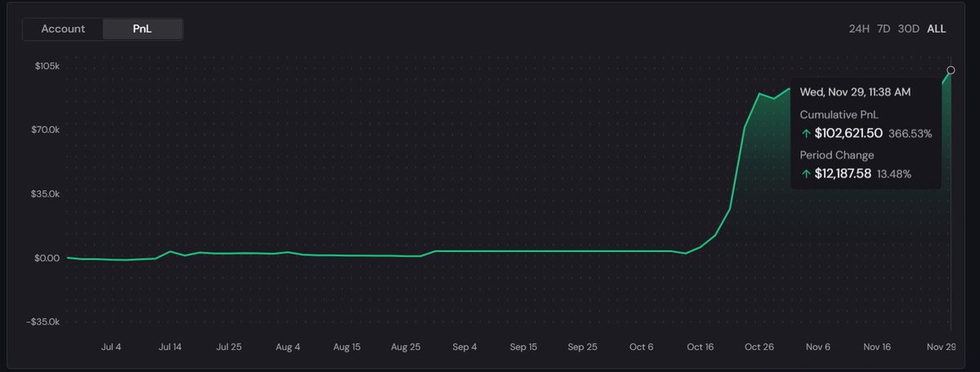The image size is (980, 372).
Task: Click the -$35.0k y-axis label
Action: [x=43, y=322]
